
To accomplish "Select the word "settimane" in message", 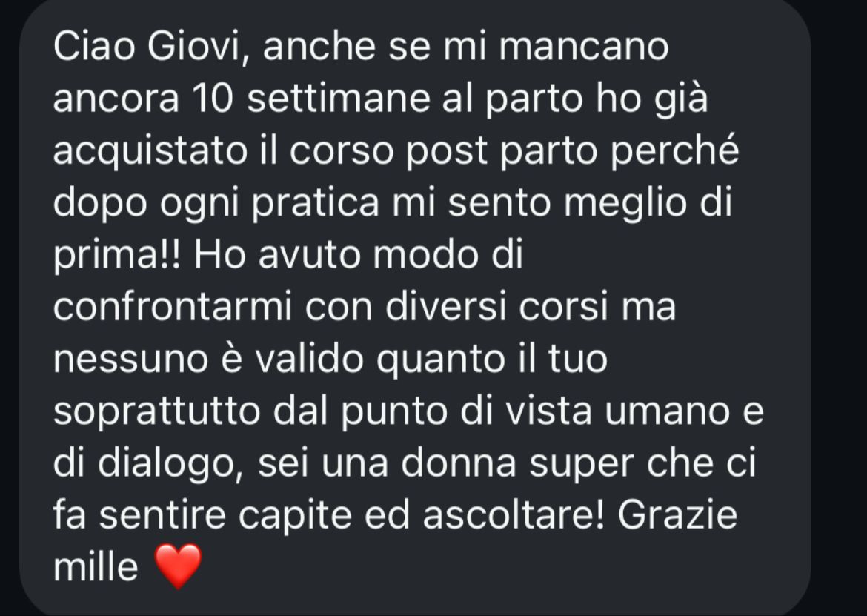I will pos(339,99).
